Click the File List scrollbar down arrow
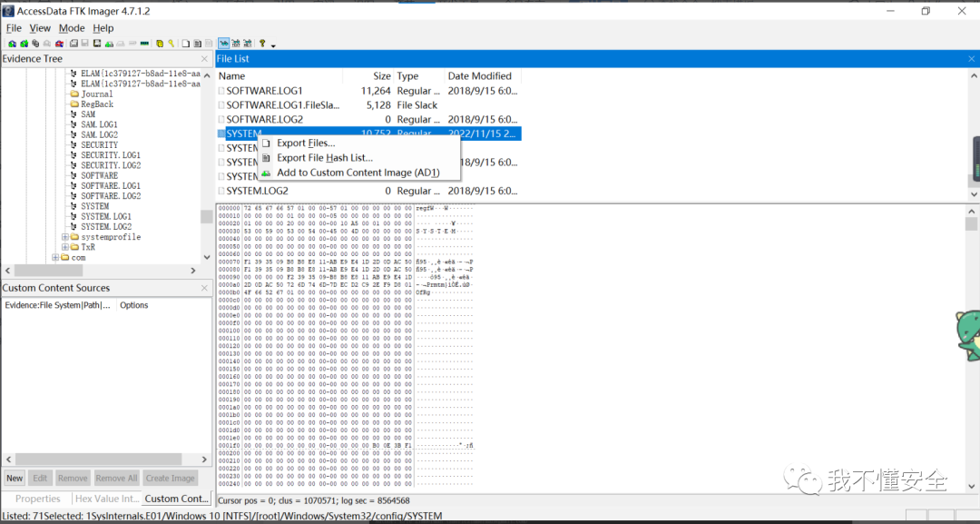Viewport: 980px width, 524px height. click(x=972, y=194)
